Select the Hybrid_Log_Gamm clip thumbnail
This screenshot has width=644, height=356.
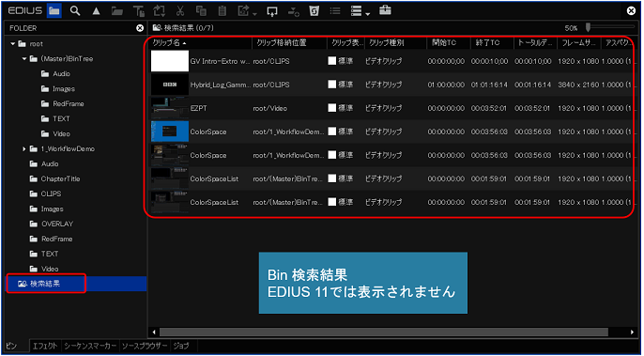(x=170, y=85)
